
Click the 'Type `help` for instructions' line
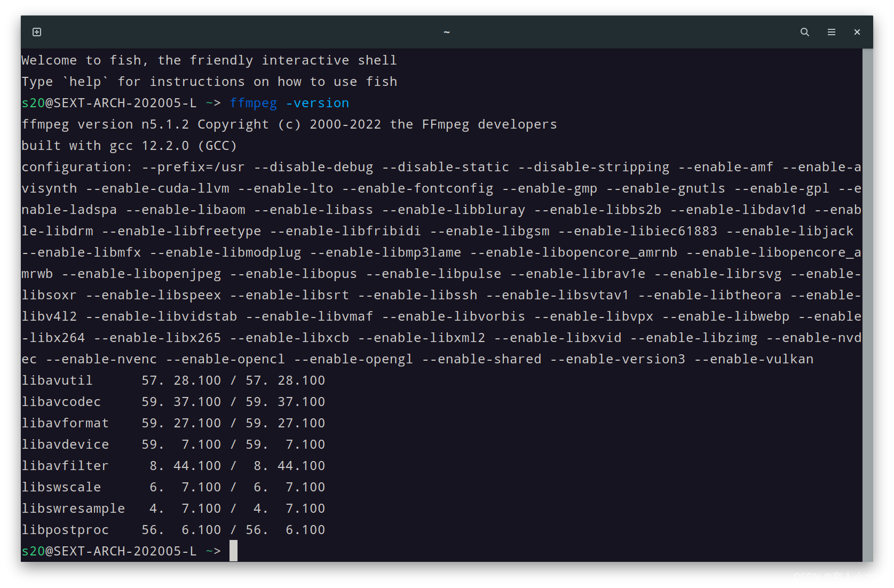(x=209, y=82)
